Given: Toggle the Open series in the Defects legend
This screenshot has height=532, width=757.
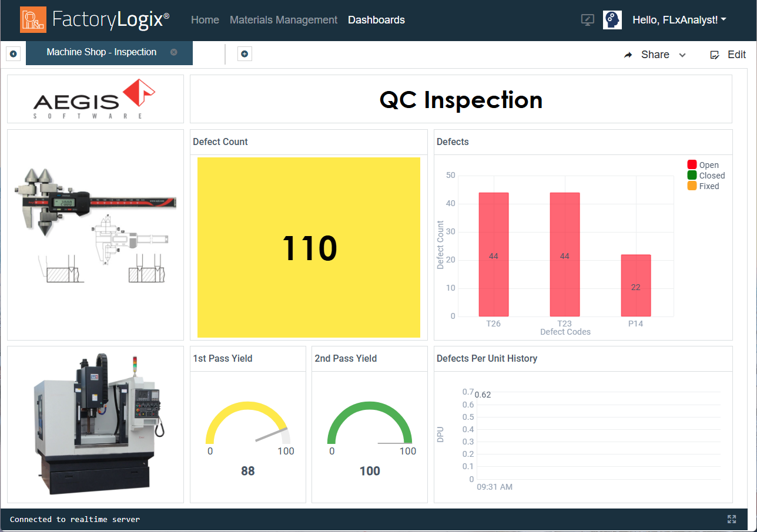Looking at the screenshot, I should point(703,164).
